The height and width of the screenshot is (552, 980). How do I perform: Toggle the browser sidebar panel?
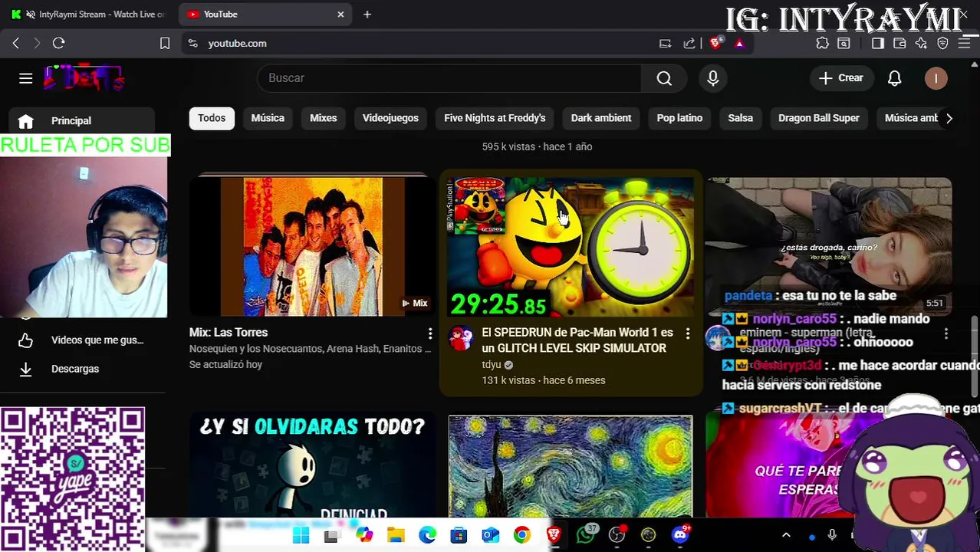coord(878,44)
